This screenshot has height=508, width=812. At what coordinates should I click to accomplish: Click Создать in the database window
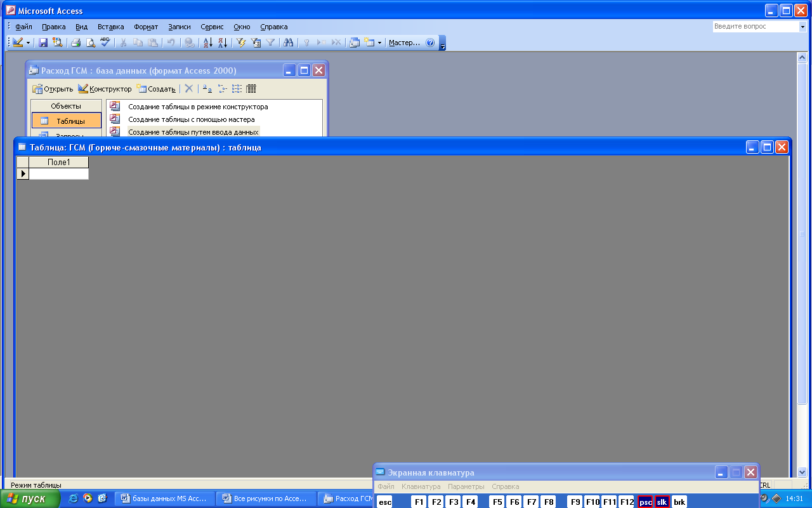[x=156, y=89]
